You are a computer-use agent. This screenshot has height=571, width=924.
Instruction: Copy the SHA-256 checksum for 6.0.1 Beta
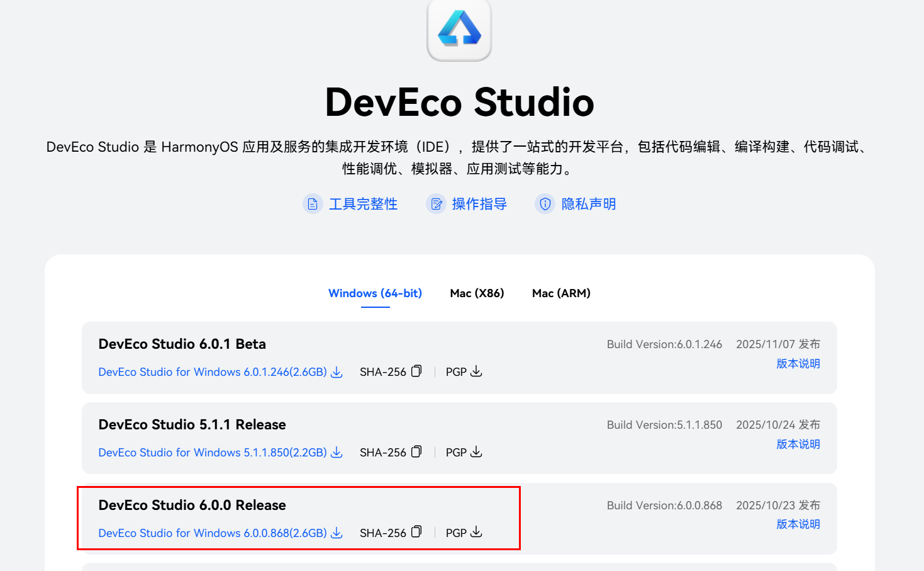pos(417,371)
